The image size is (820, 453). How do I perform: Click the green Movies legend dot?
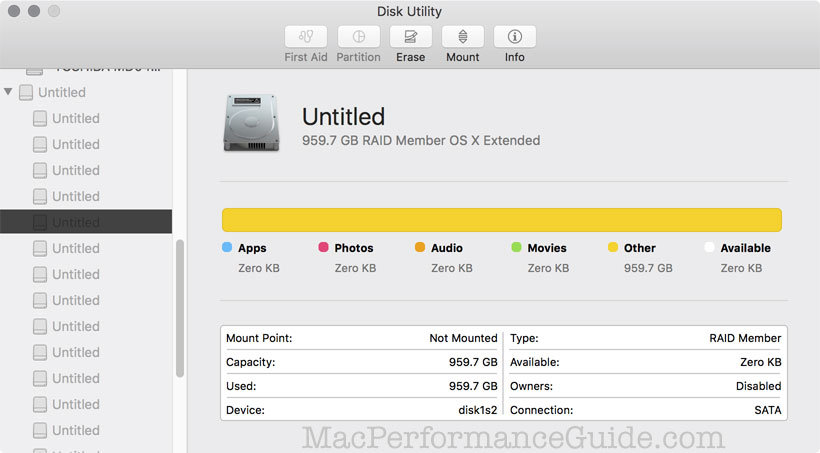tap(516, 248)
